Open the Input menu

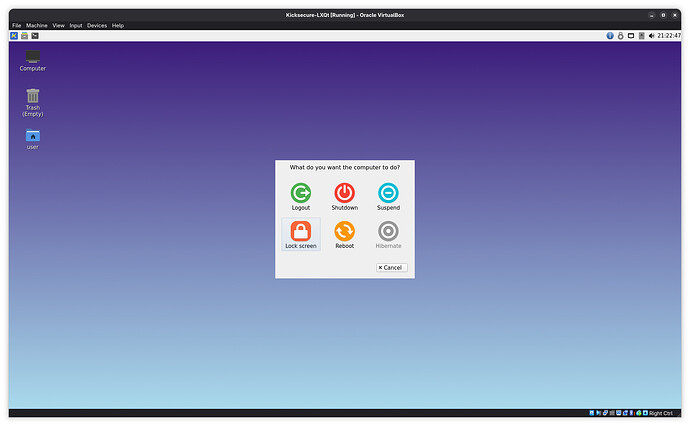click(x=76, y=25)
